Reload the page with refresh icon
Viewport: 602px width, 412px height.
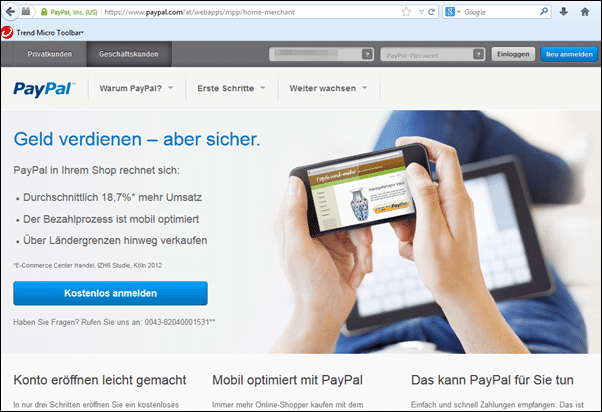click(x=432, y=12)
